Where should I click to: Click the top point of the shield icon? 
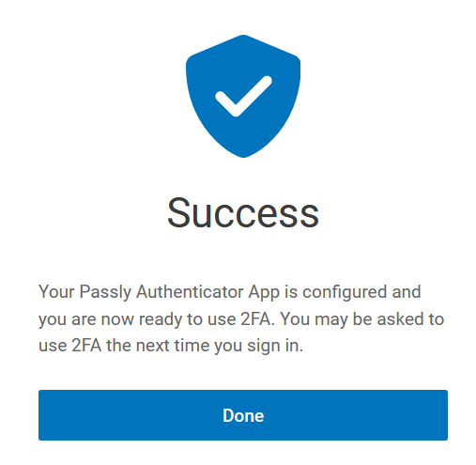[x=243, y=37]
